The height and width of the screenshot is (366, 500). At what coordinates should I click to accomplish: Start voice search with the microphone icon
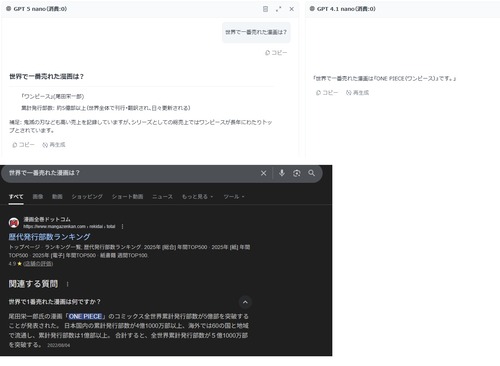pos(282,173)
